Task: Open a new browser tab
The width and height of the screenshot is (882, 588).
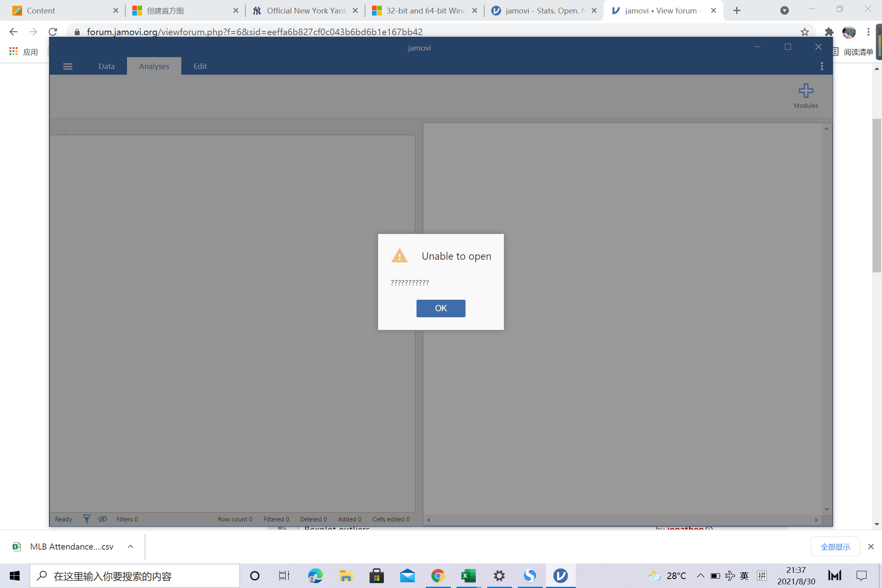Action: point(737,11)
